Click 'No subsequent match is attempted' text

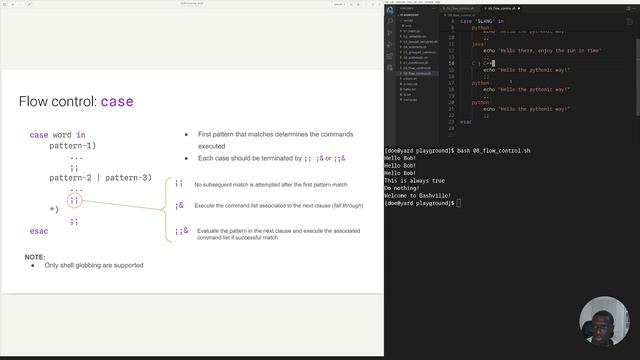pos(271,185)
